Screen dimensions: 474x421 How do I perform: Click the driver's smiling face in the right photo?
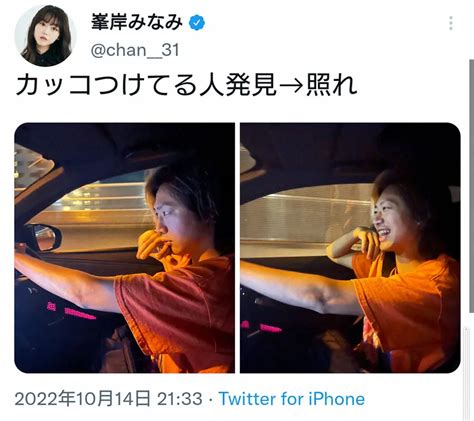pyautogui.click(x=393, y=220)
